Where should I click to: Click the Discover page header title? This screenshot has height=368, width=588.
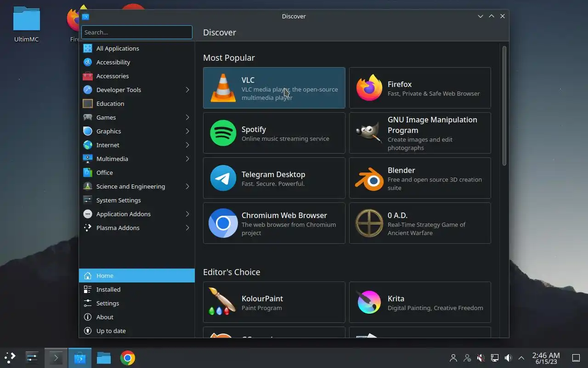220,32
